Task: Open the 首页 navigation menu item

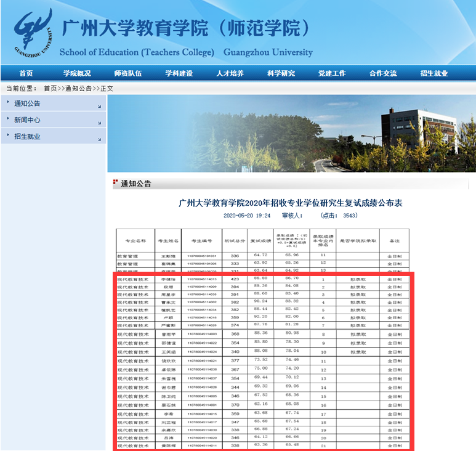Action: pos(26,73)
